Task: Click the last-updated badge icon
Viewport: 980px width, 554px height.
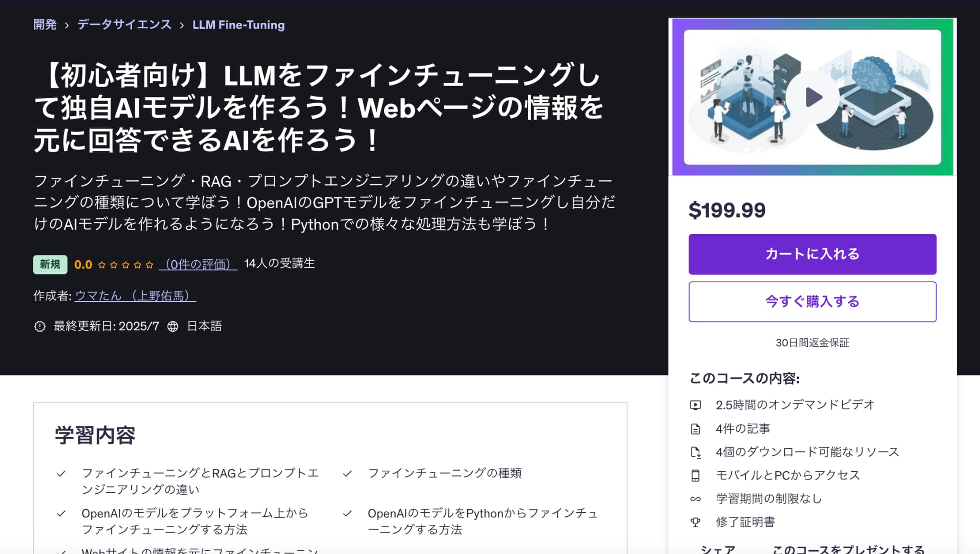Action: 40,326
